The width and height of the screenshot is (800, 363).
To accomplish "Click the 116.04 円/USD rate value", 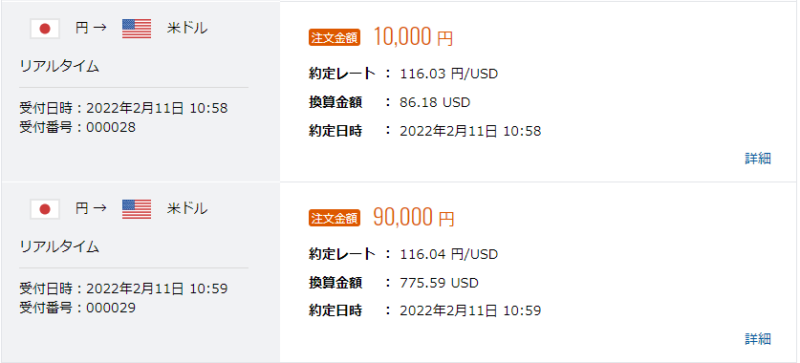I will tap(448, 254).
